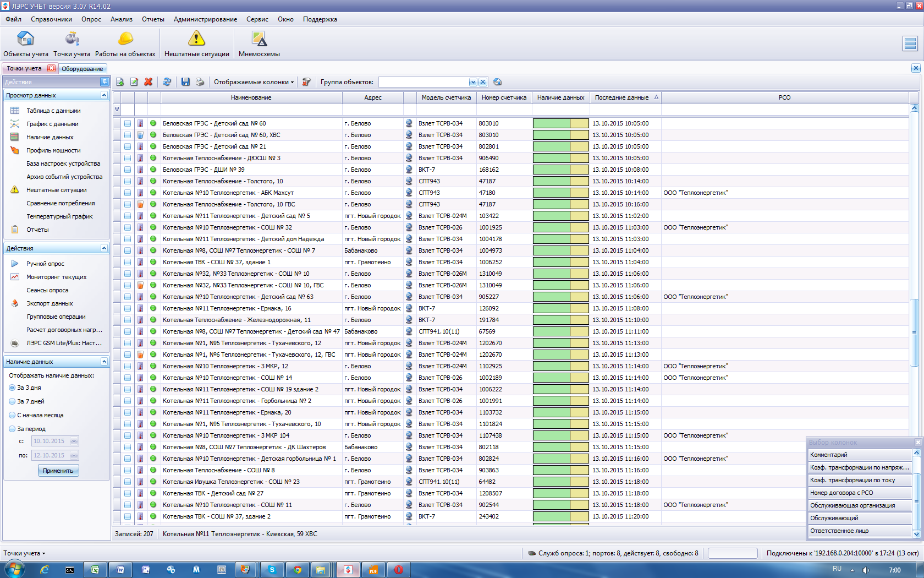This screenshot has height=578, width=924.
Task: Select За 3 дня radio option
Action: [12, 388]
